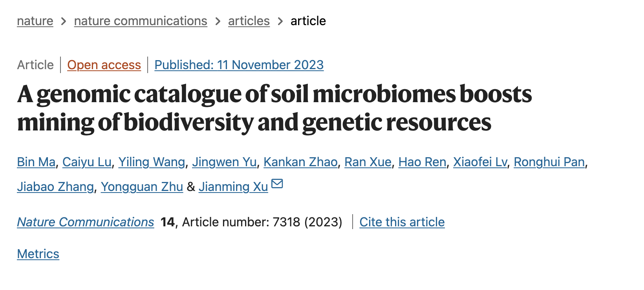Open the Nature Communications journal link
Viewport: 644px width, 290px height.
pos(86,222)
